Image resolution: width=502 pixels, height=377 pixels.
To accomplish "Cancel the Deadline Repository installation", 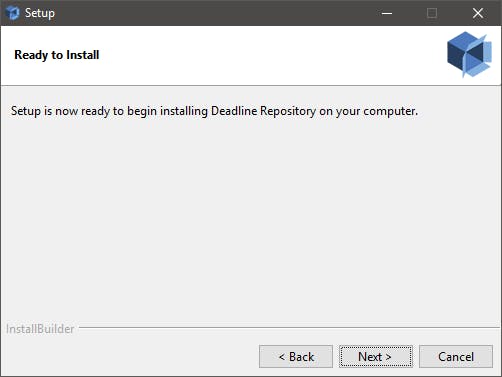I will (x=456, y=356).
